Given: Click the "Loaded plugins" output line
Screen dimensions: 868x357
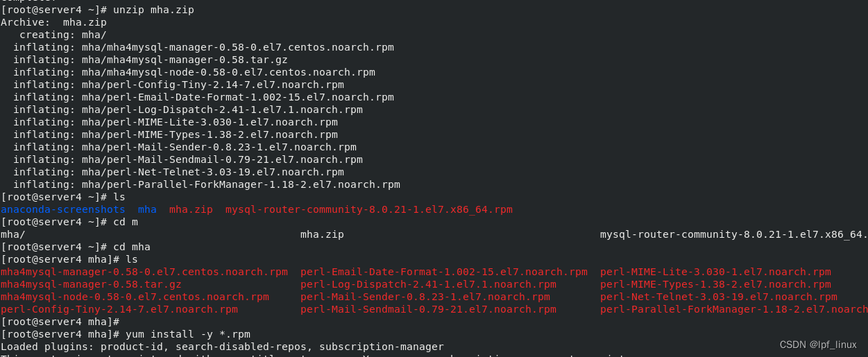Looking at the screenshot, I should pyautogui.click(x=222, y=347).
